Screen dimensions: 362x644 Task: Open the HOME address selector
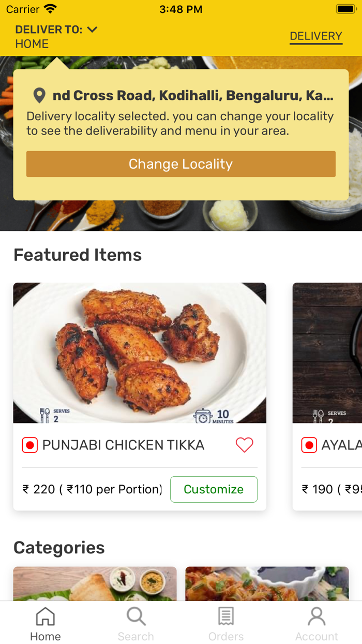coord(32,44)
